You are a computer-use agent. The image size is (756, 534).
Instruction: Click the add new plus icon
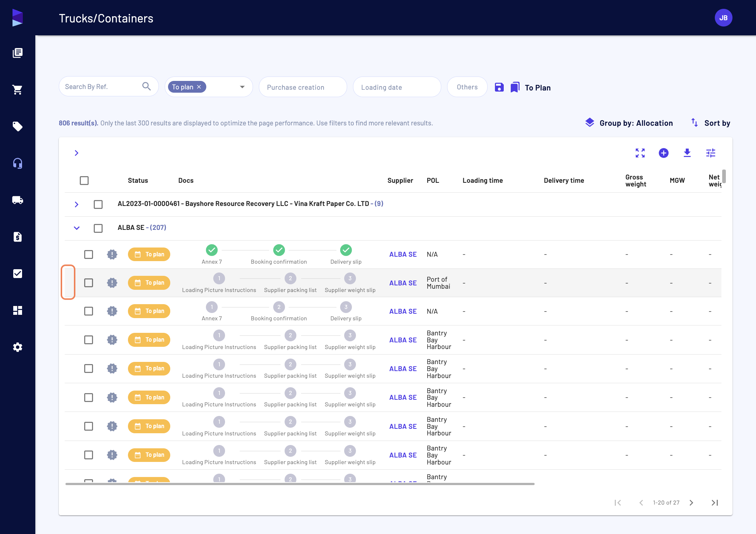click(x=664, y=153)
